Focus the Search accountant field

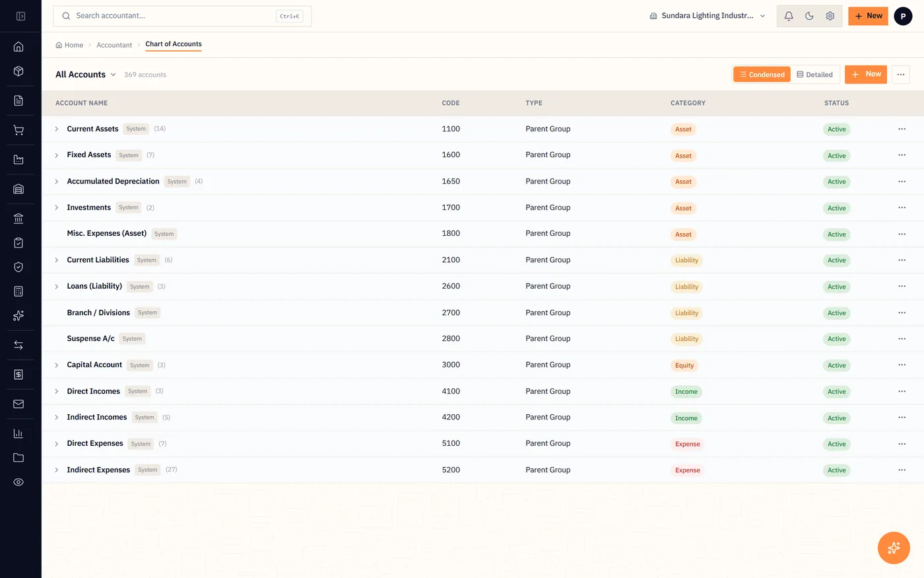182,16
